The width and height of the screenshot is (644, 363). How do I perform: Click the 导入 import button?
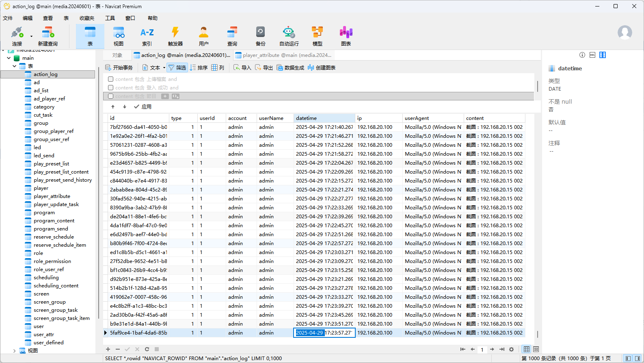tap(242, 67)
